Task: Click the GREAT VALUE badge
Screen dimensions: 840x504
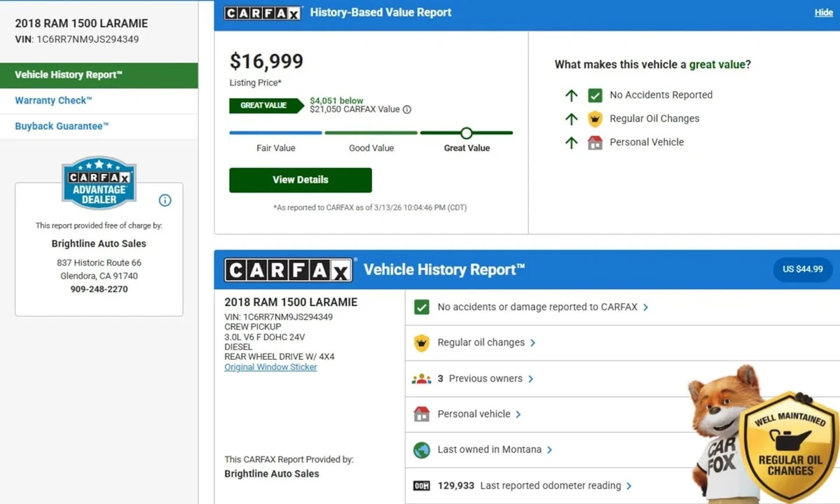Action: [x=267, y=106]
